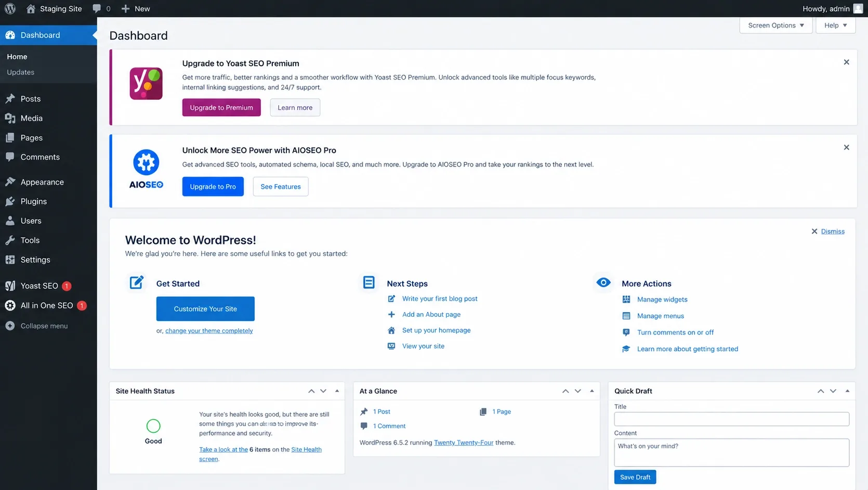The height and width of the screenshot is (490, 868).
Task: Go to Updates submenu
Action: [21, 72]
